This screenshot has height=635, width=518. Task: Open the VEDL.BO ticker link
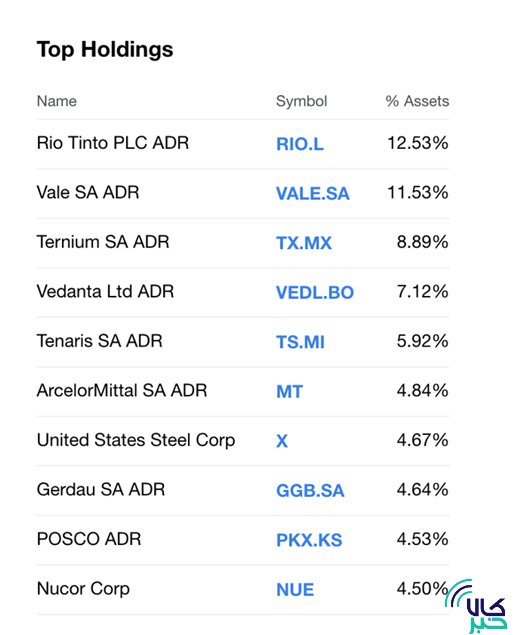pyautogui.click(x=315, y=292)
